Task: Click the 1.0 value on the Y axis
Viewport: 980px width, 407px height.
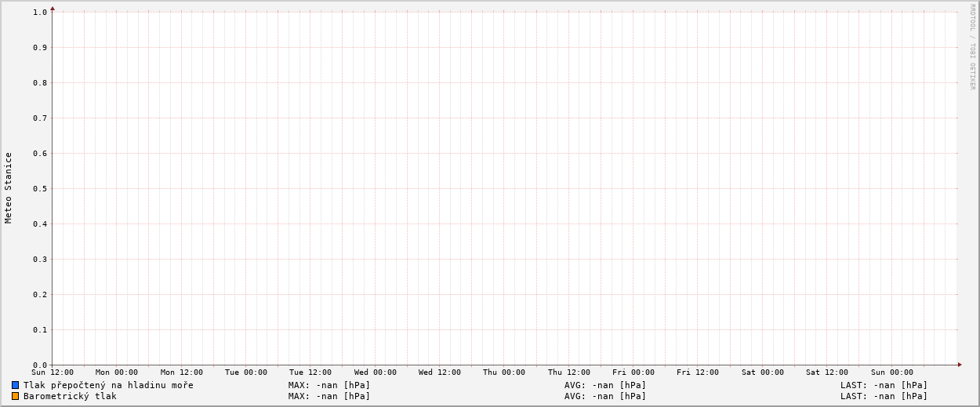Action: pyautogui.click(x=40, y=12)
